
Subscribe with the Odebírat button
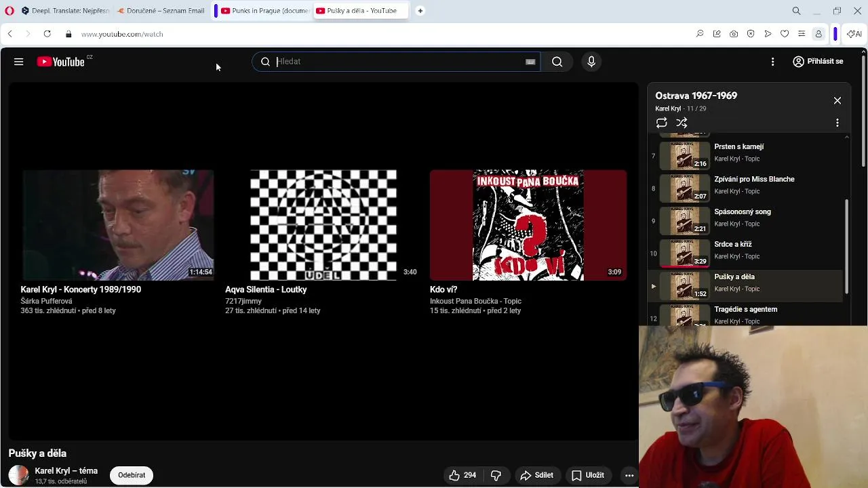132,475
